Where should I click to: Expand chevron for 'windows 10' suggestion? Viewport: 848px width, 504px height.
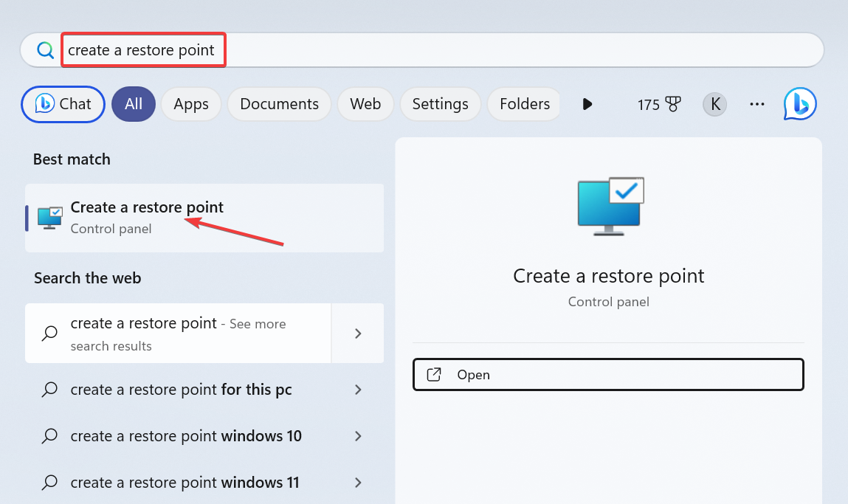(x=357, y=436)
